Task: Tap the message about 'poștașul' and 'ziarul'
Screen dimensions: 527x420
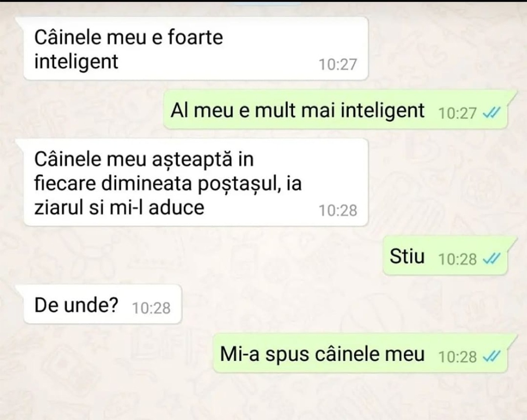Action: (195, 183)
